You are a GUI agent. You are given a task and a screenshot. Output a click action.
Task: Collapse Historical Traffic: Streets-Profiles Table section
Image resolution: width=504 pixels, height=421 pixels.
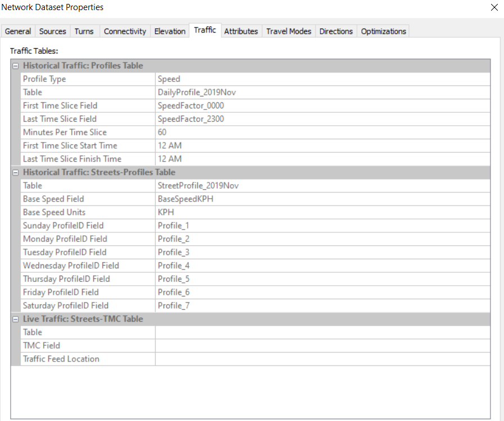pos(15,172)
